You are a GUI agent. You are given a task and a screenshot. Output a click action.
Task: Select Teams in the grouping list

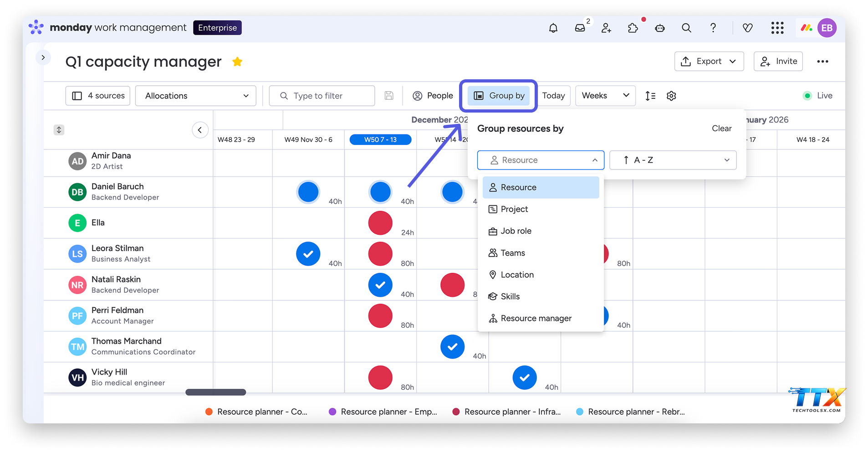(541, 253)
